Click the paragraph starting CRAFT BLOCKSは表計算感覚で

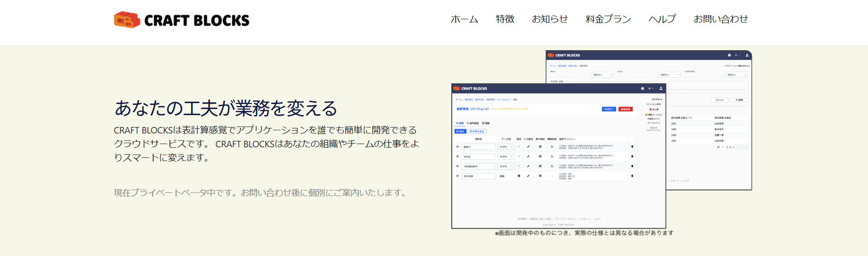click(x=267, y=144)
